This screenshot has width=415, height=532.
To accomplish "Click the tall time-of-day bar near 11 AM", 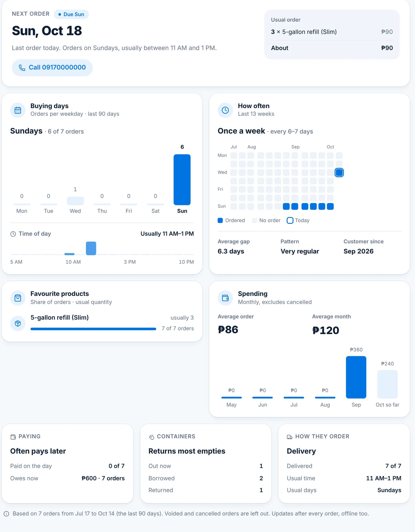I will click(91, 248).
